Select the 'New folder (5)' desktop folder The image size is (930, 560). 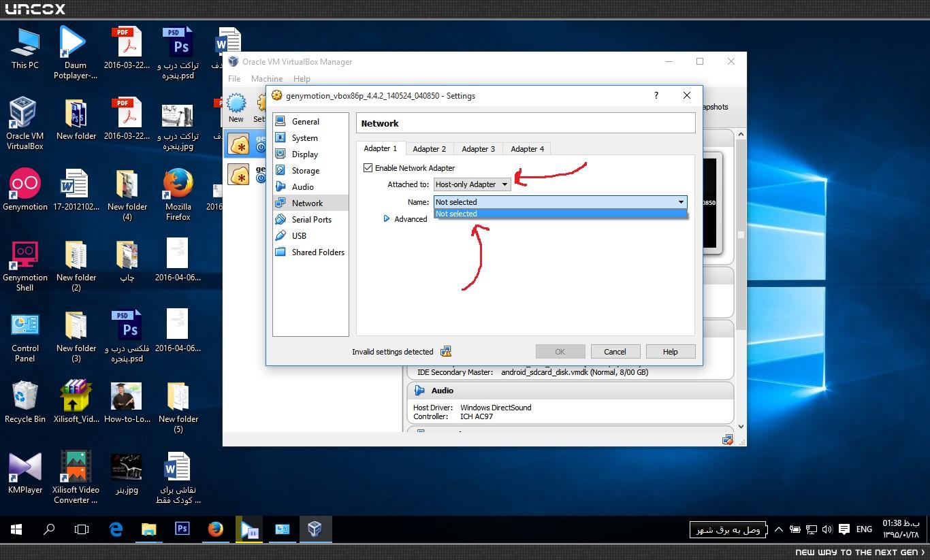pyautogui.click(x=178, y=408)
